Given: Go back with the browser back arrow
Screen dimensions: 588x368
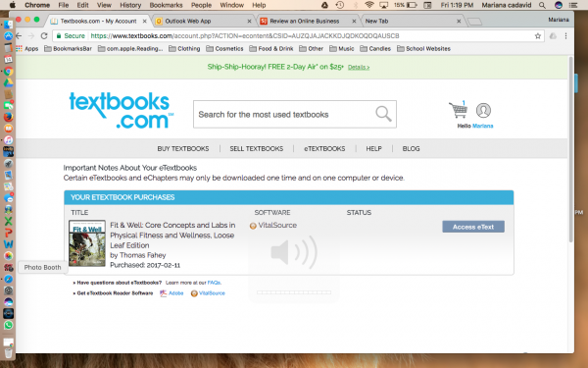Looking at the screenshot, I should [x=19, y=35].
